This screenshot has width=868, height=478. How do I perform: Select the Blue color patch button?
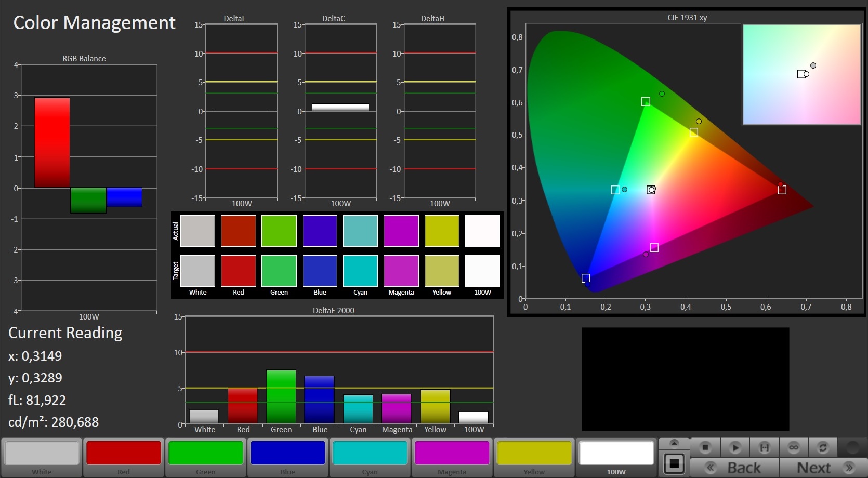pos(288,457)
